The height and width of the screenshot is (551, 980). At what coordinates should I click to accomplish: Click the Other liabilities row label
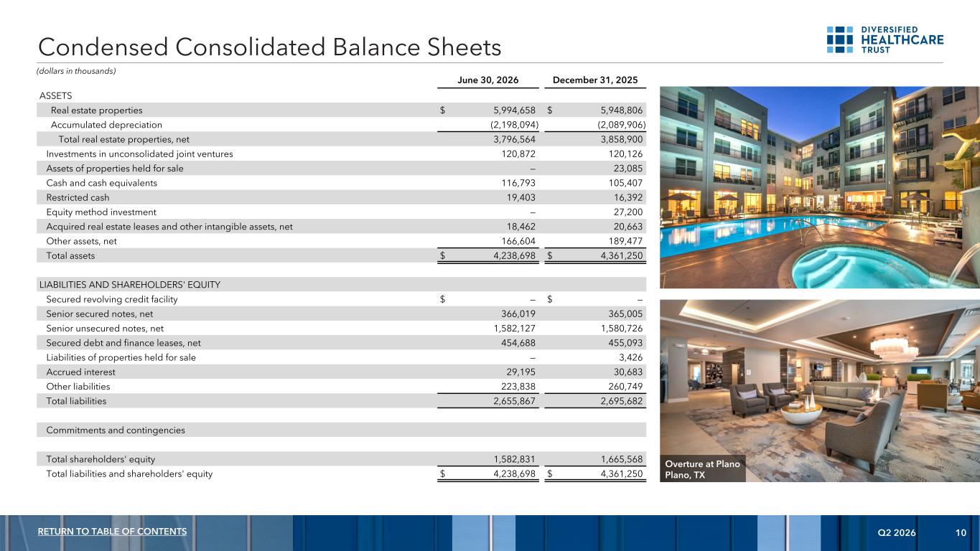(78, 386)
